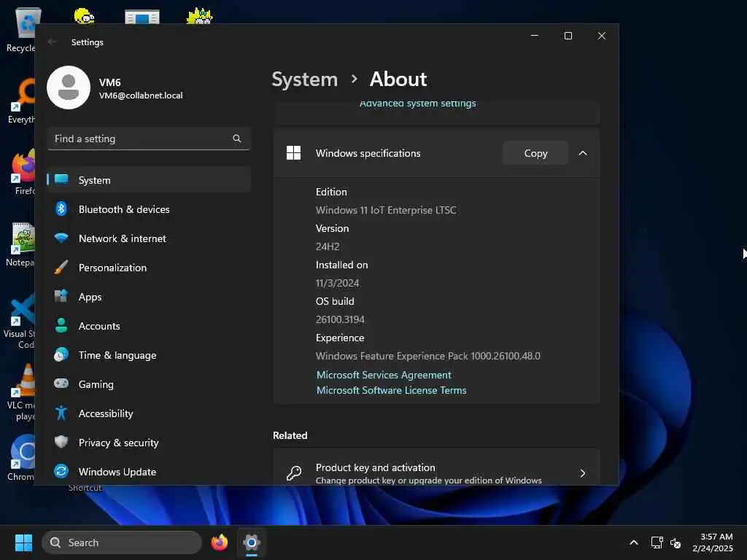Click the Settings back arrow
Screen dimensions: 747x560
[x=53, y=42]
